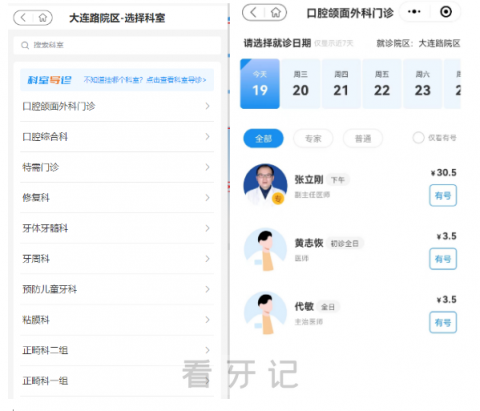The image size is (480, 411).
Task: Select the 专家 filter pill
Action: point(313,138)
